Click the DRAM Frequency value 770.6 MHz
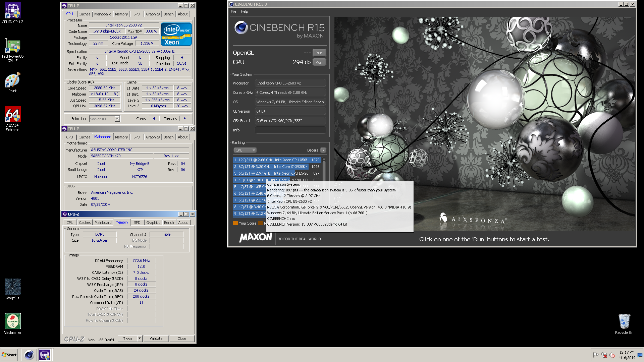The image size is (644, 362). point(141,260)
